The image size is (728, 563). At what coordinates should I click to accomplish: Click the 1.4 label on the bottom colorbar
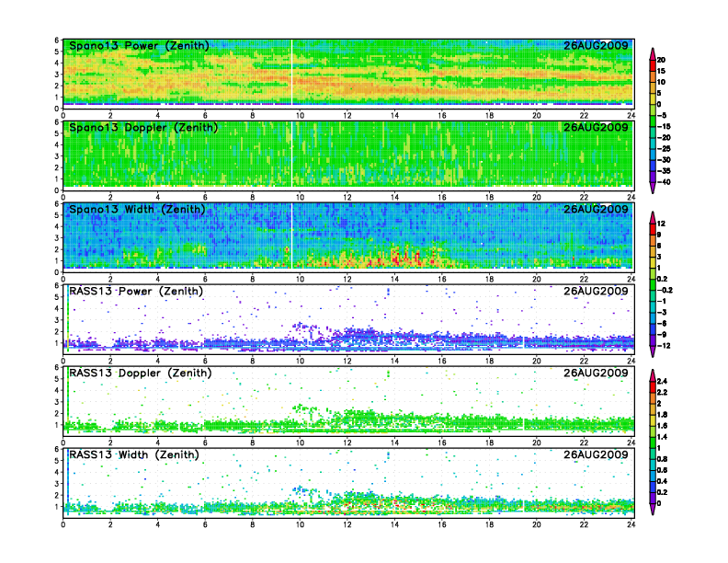coord(662,437)
